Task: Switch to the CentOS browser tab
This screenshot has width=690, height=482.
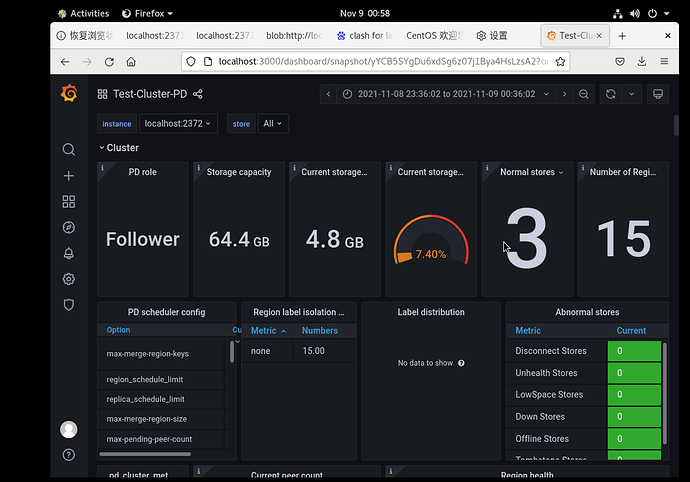Action: tap(431, 35)
